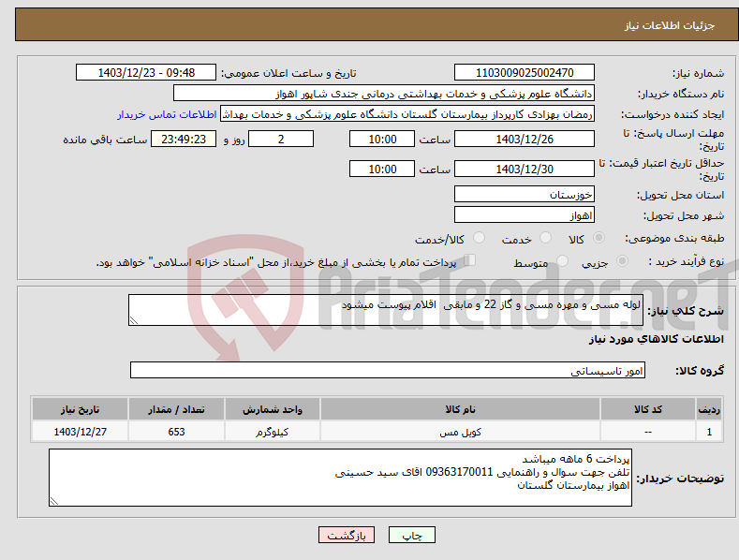Click the نام کالا column header

pyautogui.click(x=460, y=409)
